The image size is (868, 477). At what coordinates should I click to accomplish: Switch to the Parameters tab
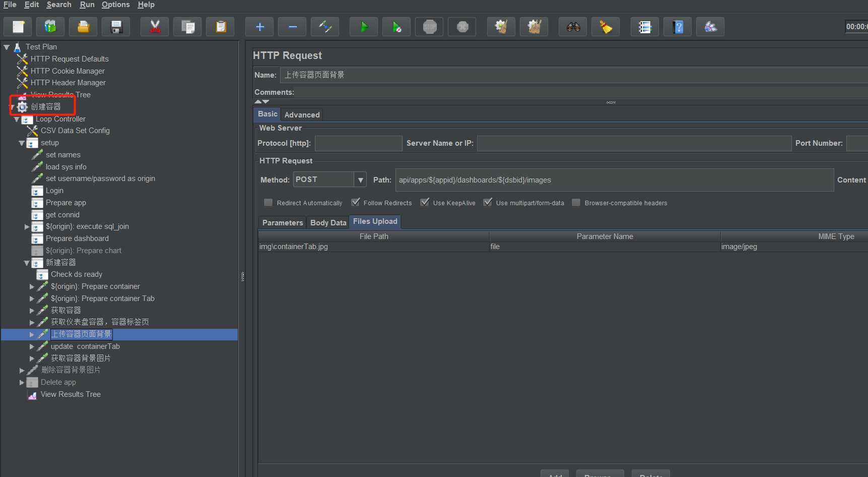coord(283,222)
